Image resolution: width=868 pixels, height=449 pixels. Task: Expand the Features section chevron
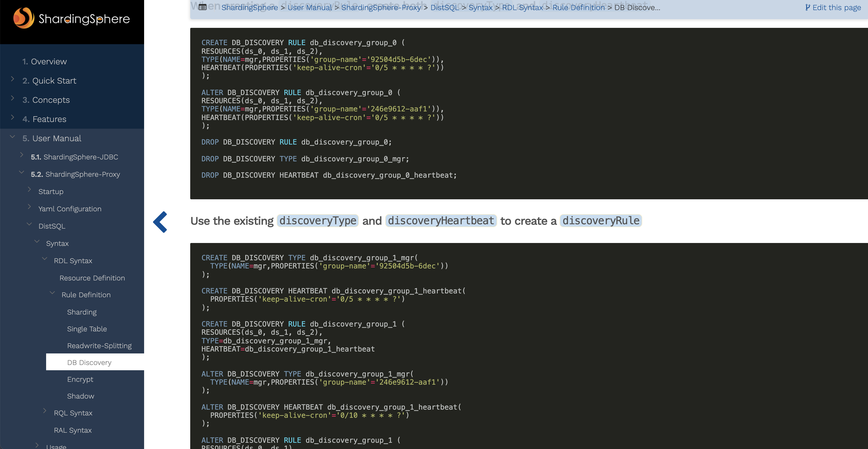pyautogui.click(x=12, y=117)
